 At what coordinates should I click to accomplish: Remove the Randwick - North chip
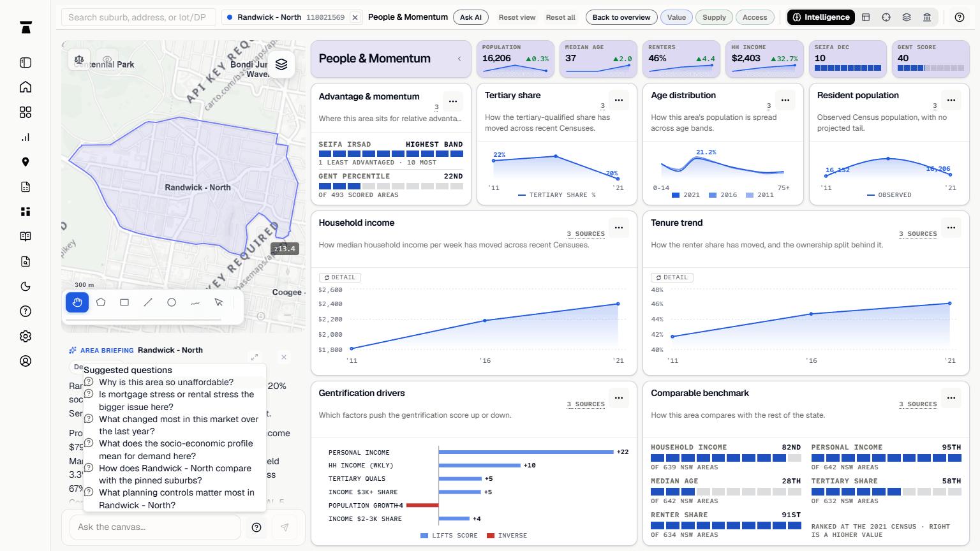pyautogui.click(x=355, y=17)
